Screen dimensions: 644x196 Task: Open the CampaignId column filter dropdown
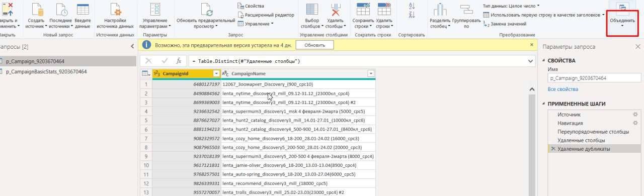click(216, 73)
